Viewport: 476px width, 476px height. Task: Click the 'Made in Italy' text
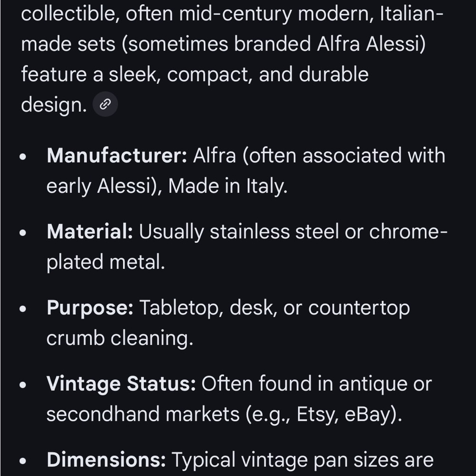(x=228, y=186)
